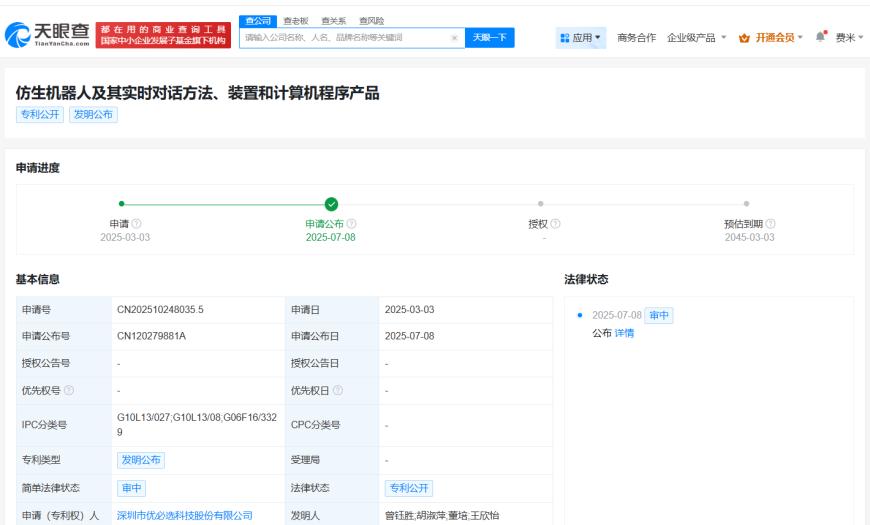Viewport: 870px width, 525px height.
Task: Click help icon beside 申请公布
Action: [351, 224]
